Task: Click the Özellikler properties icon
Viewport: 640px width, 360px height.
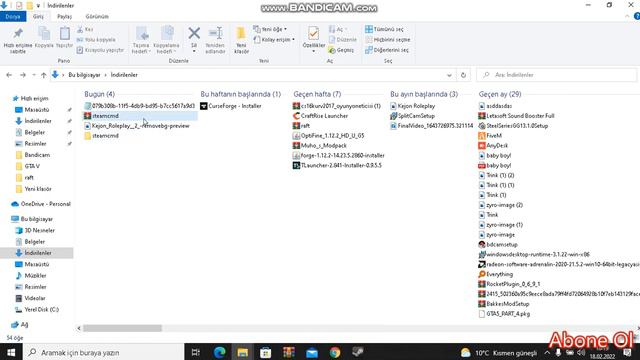Action: click(313, 33)
